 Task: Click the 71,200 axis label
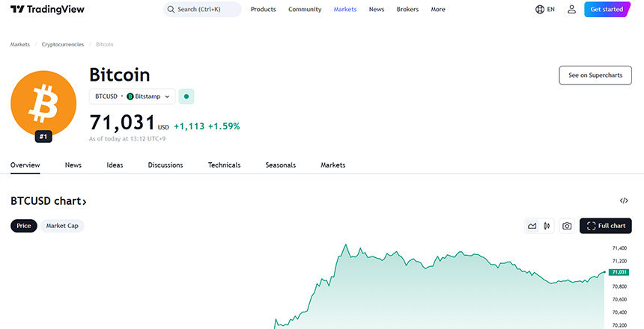(619, 261)
